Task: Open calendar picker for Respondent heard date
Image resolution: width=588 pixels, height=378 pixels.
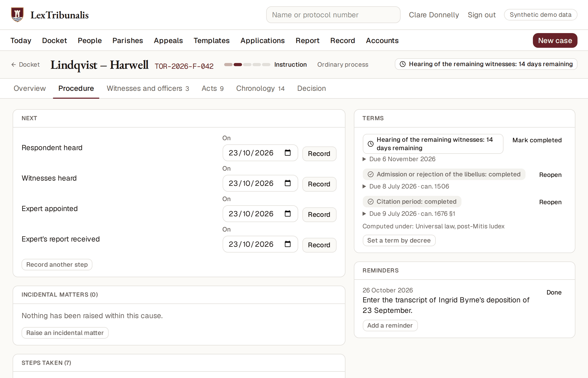Action: pyautogui.click(x=288, y=153)
